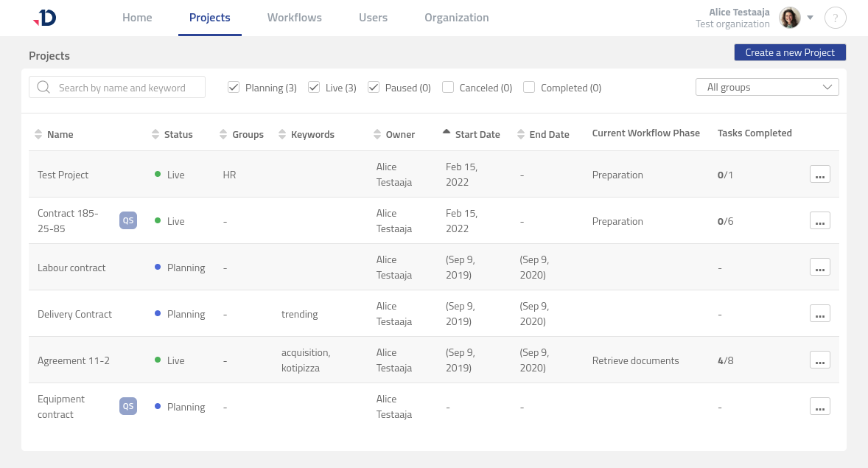This screenshot has width=868, height=468.
Task: Click the app logo icon
Action: click(45, 18)
